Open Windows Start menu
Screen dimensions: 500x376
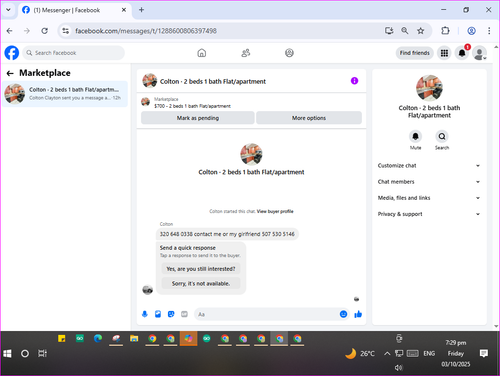point(7,353)
